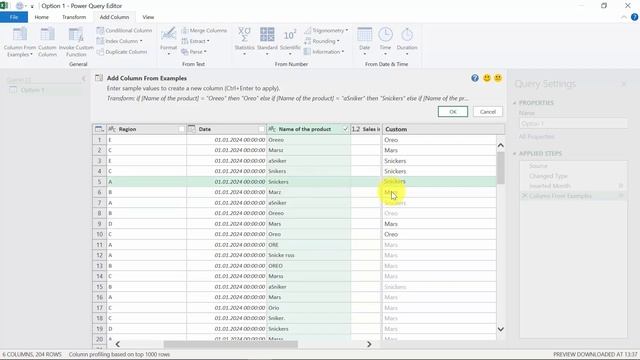Select Custom column header
640x360 pixels.
pyautogui.click(x=443, y=129)
